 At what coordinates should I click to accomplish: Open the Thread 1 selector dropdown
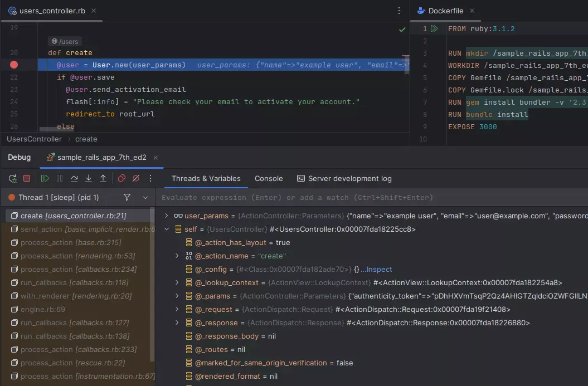coord(145,197)
